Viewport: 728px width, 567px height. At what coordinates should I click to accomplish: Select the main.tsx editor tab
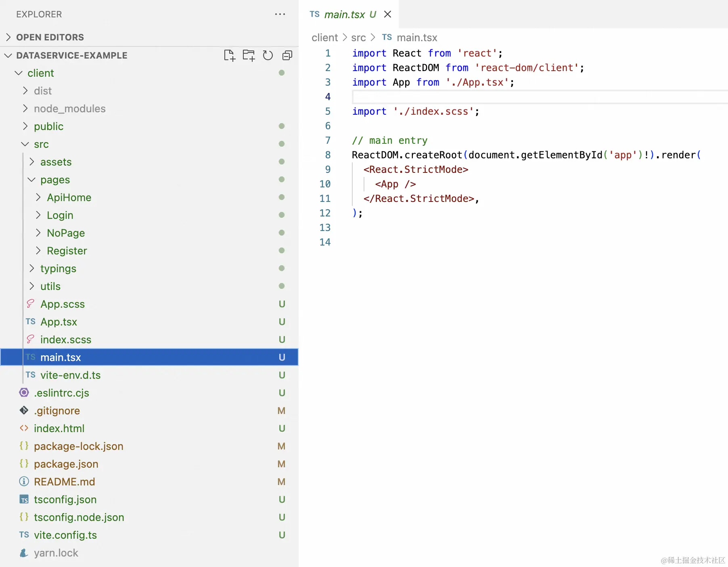[349, 14]
